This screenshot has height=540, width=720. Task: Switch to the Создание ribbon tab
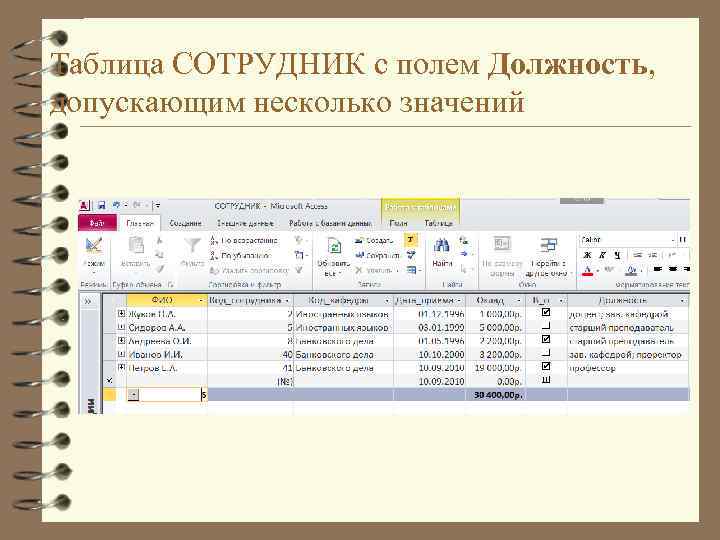point(185,223)
